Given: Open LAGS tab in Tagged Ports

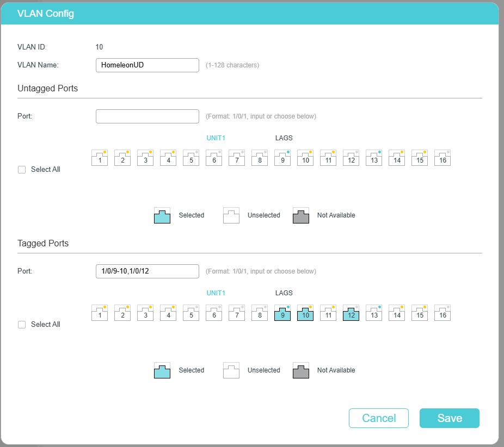Looking at the screenshot, I should click(x=284, y=293).
